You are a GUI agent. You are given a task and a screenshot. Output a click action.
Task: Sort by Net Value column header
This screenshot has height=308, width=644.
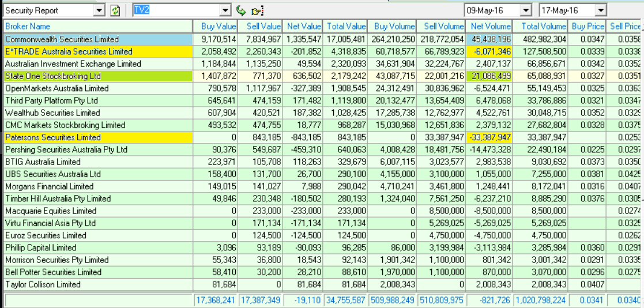click(303, 27)
